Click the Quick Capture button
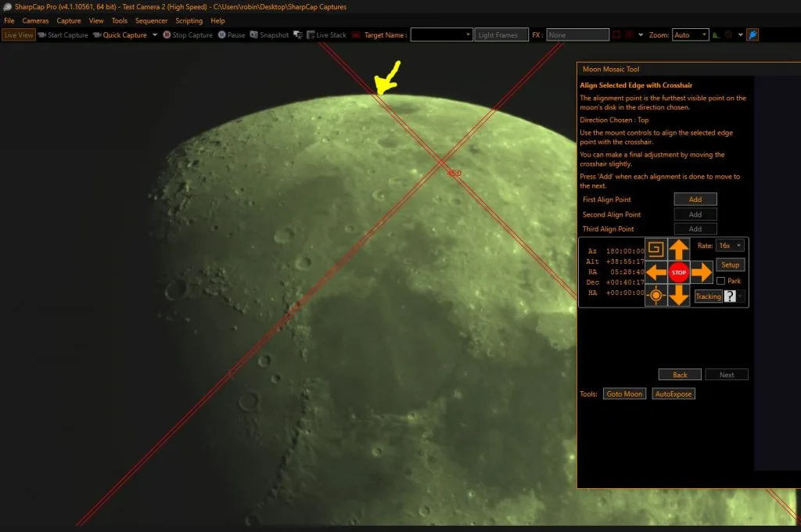This screenshot has width=801, height=532. (120, 34)
